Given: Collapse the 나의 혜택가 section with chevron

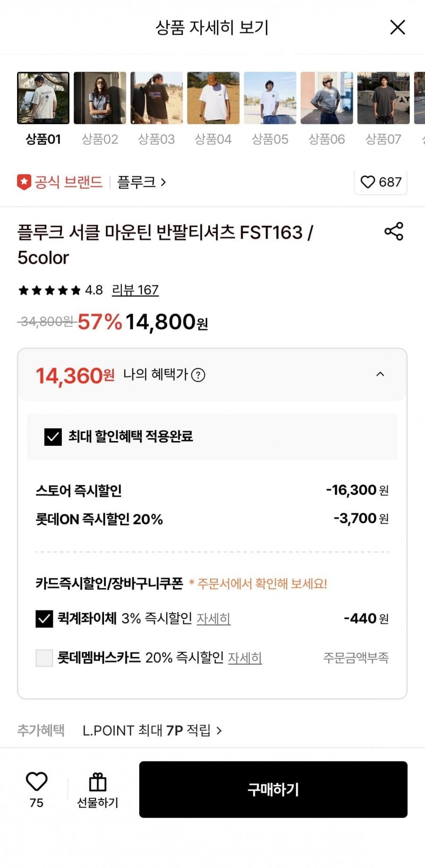Looking at the screenshot, I should click(380, 374).
